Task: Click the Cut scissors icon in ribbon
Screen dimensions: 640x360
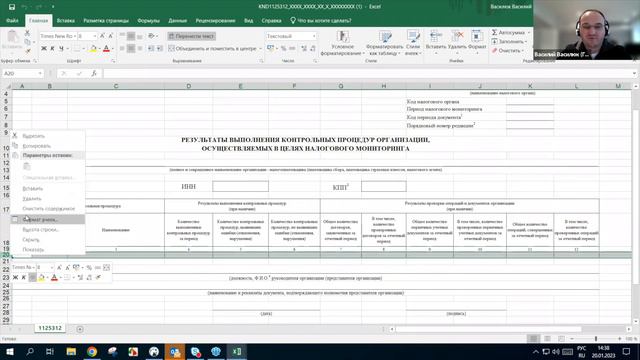Action: pos(27,33)
